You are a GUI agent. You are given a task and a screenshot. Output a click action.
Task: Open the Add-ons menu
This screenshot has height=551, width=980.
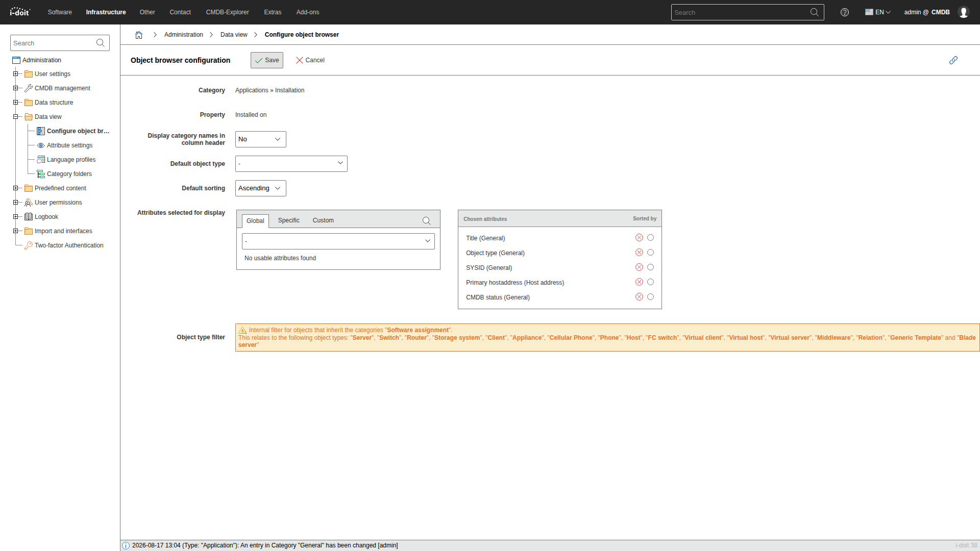click(308, 12)
